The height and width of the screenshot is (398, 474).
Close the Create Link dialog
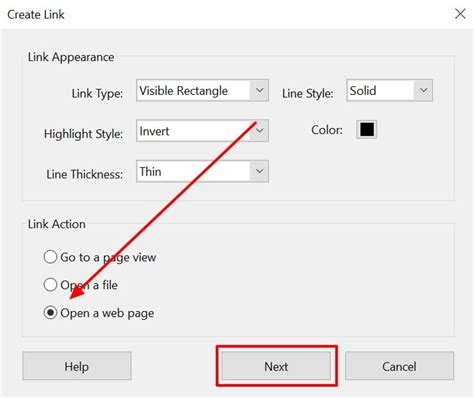coord(460,14)
